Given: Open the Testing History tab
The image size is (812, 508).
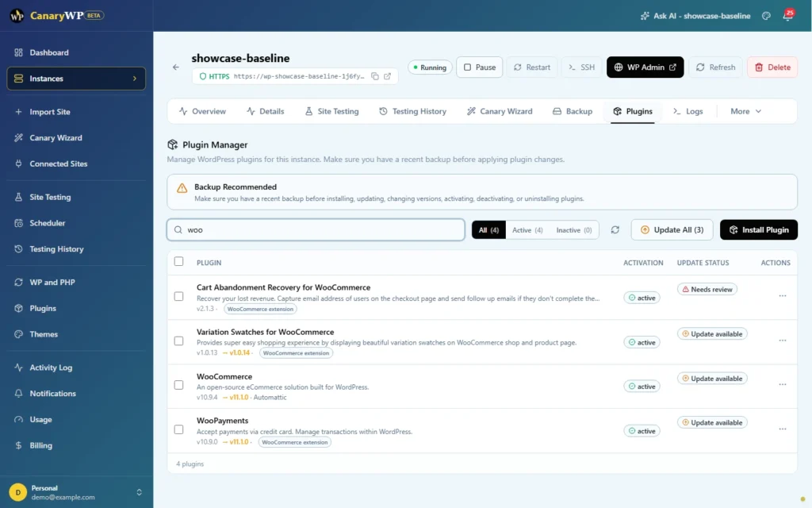Looking at the screenshot, I should pyautogui.click(x=412, y=111).
